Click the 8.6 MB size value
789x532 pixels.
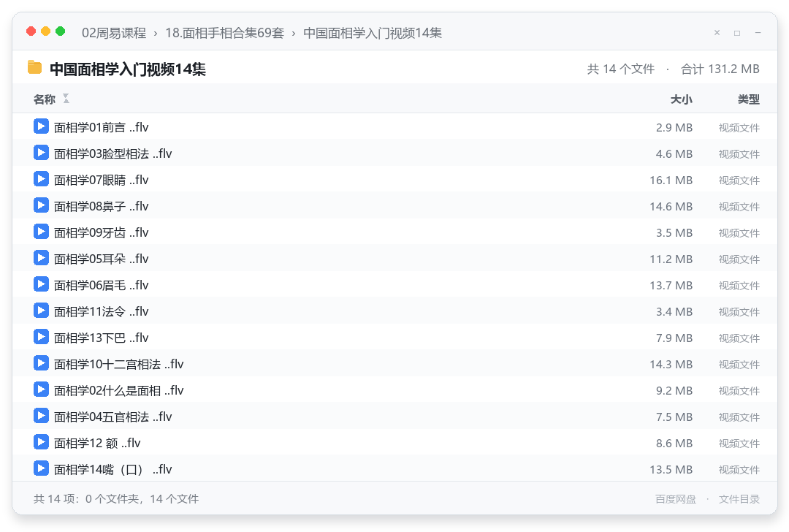[x=674, y=444]
